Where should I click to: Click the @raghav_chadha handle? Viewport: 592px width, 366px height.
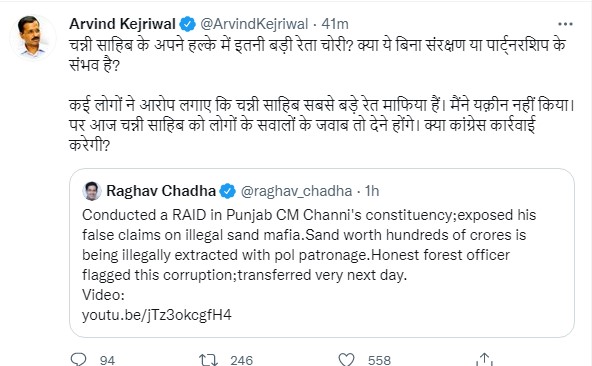[x=296, y=191]
